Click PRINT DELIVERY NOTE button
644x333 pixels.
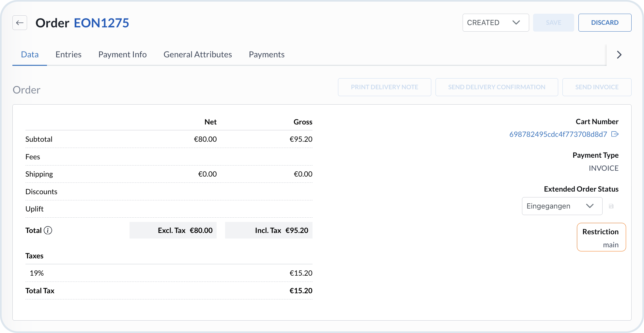(x=384, y=87)
